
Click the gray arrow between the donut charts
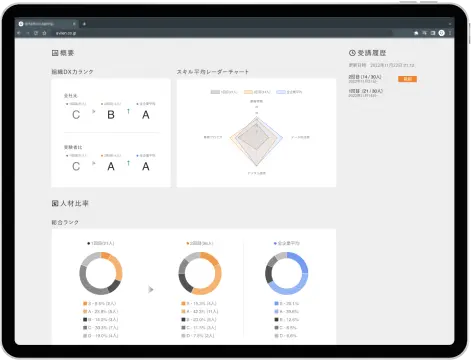pyautogui.click(x=151, y=289)
